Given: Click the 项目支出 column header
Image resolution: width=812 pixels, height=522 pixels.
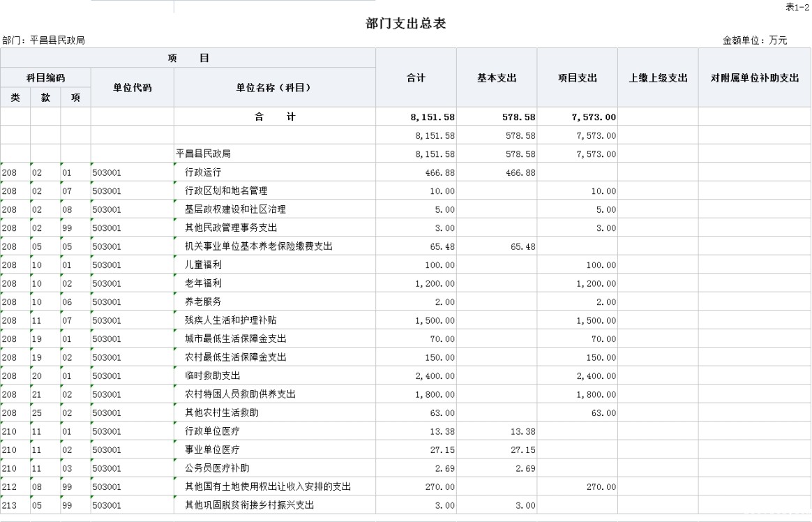Looking at the screenshot, I should point(577,77).
